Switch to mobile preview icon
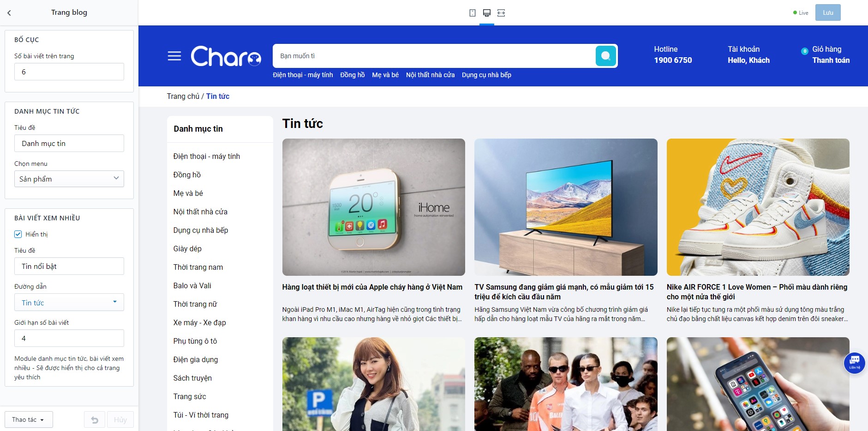Image resolution: width=868 pixels, height=431 pixels. (473, 13)
